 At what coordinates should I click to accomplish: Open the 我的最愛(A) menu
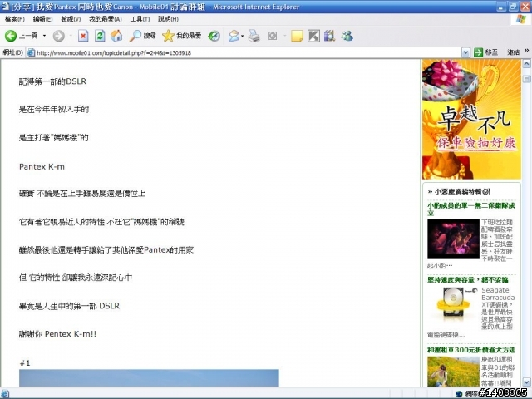pos(106,19)
